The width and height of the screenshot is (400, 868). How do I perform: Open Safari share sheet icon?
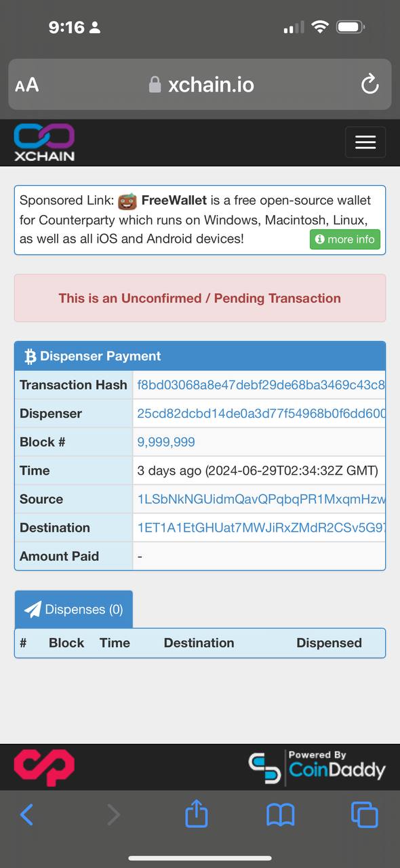(x=197, y=813)
